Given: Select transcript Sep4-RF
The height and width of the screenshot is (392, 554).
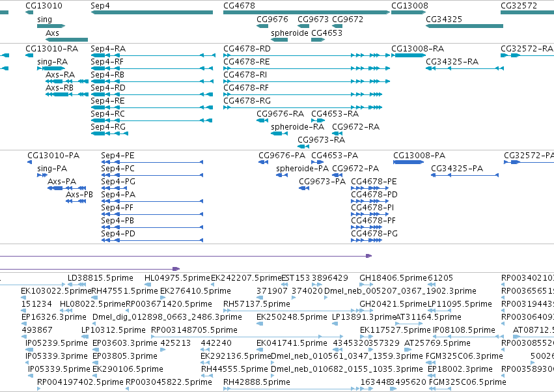Looking at the screenshot, I should pos(152,68).
